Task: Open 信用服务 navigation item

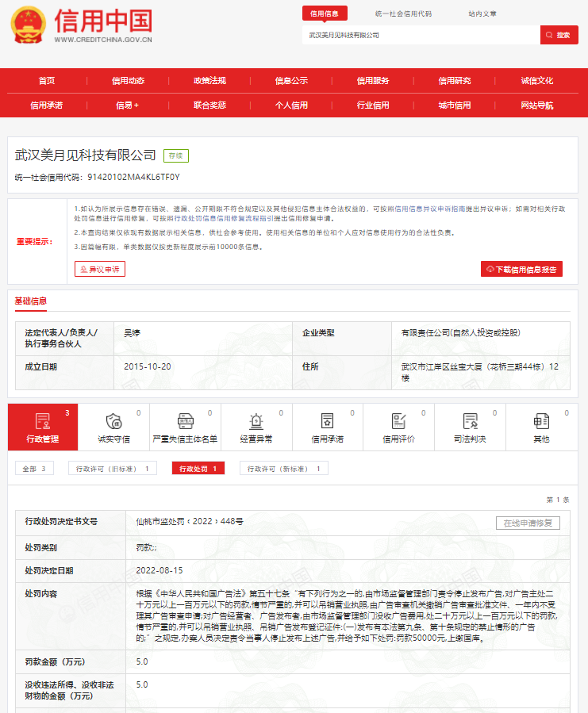Action: tap(373, 80)
